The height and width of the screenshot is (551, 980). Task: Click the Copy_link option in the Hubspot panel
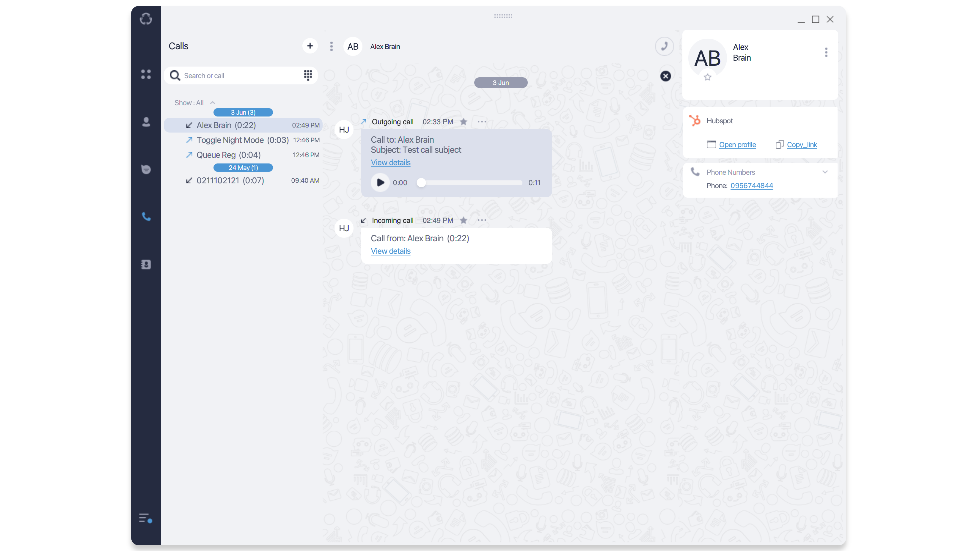point(802,144)
